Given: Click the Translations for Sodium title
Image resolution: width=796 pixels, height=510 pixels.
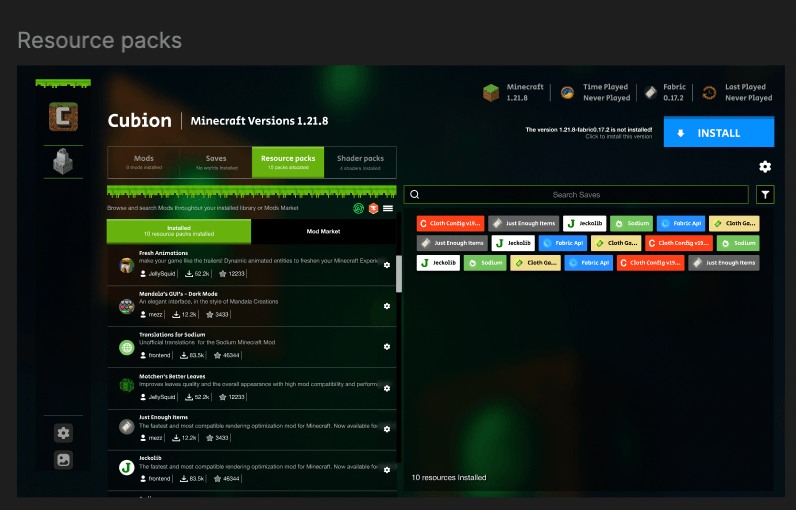Looking at the screenshot, I should (x=172, y=335).
